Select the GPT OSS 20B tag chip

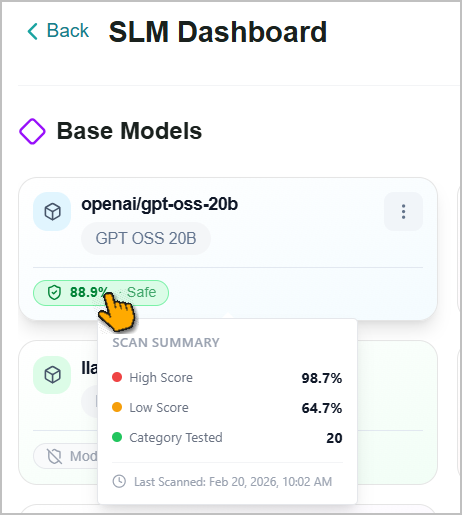coord(146,238)
